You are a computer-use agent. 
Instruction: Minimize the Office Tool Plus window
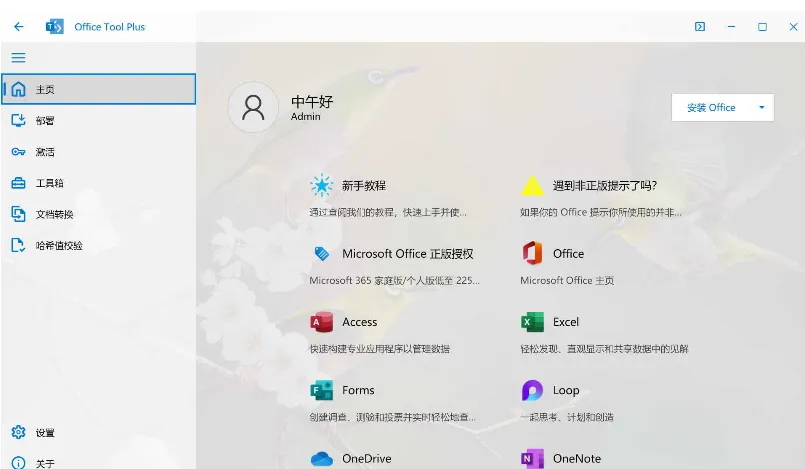point(731,27)
